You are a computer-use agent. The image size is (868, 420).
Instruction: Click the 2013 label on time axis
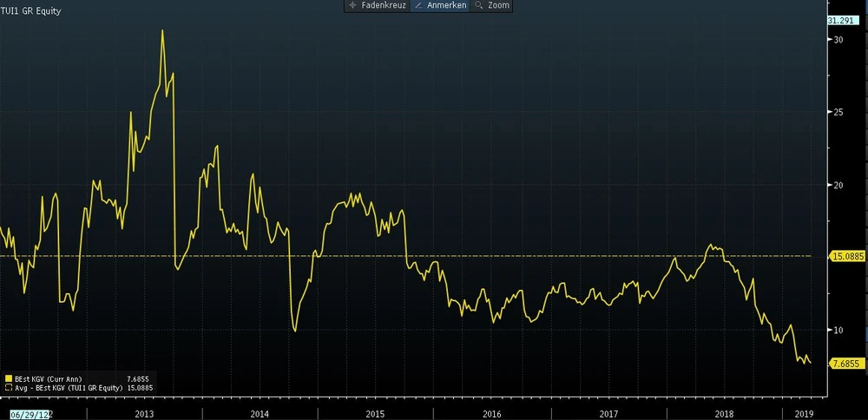[x=144, y=414]
